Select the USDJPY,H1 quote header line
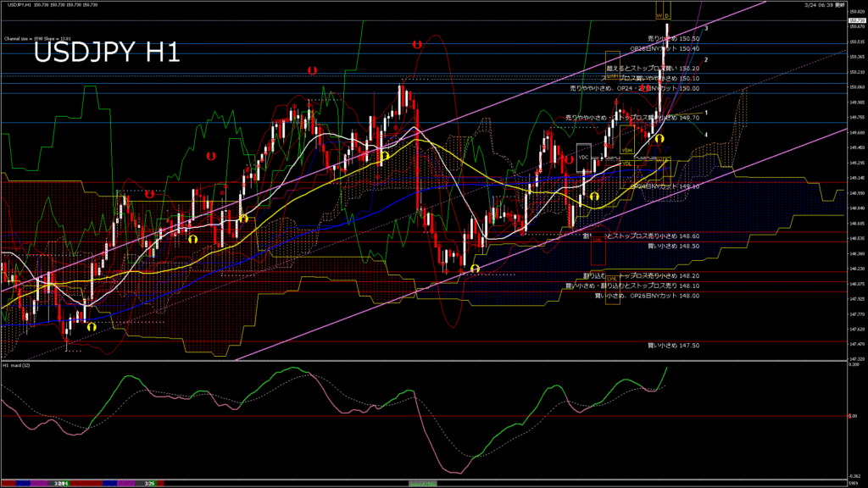This screenshot has width=868, height=488. (x=53, y=4)
